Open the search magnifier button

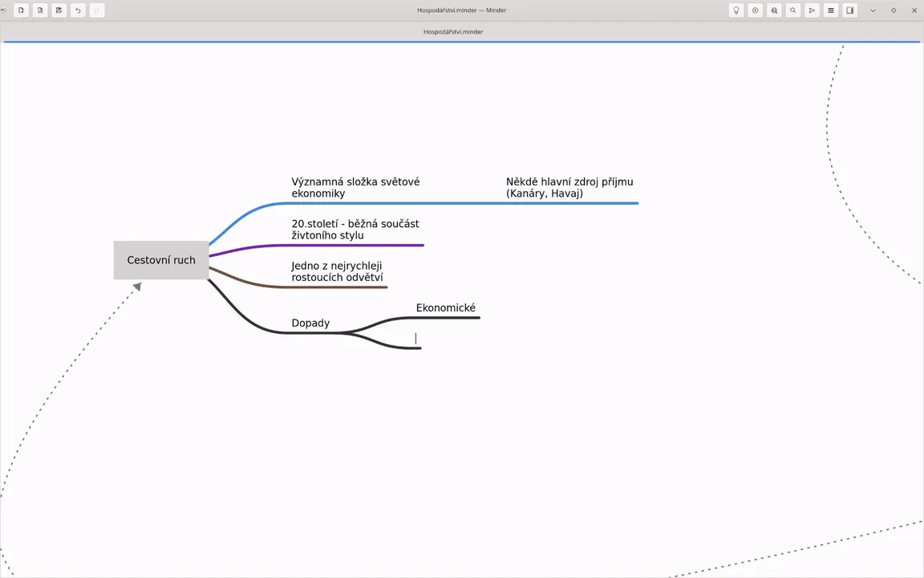793,10
